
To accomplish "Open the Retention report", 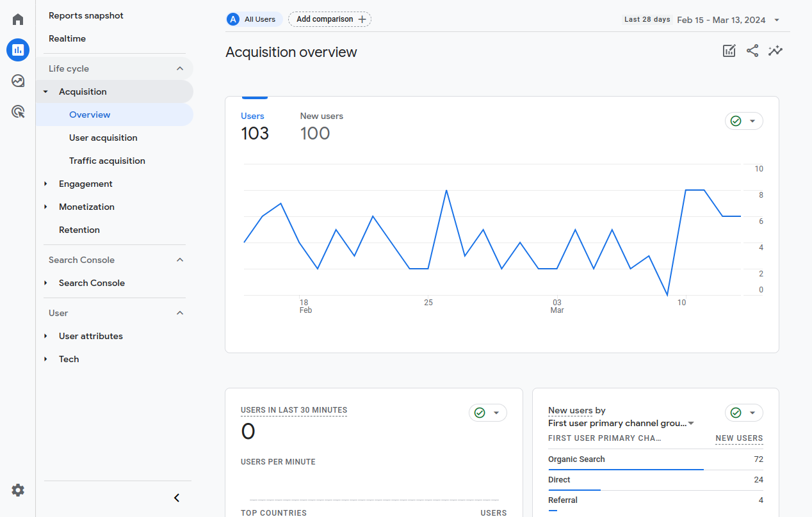I will click(x=79, y=230).
